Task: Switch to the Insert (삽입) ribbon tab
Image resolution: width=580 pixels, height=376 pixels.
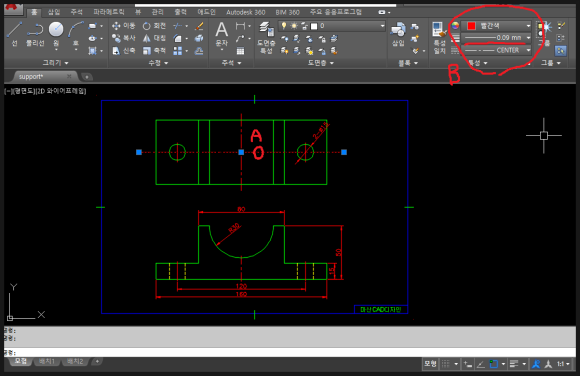Action: [x=54, y=12]
